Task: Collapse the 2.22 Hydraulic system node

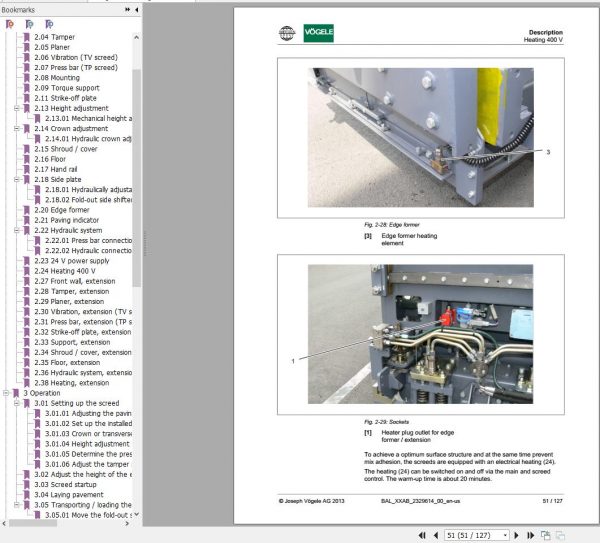Action: pyautogui.click(x=16, y=230)
